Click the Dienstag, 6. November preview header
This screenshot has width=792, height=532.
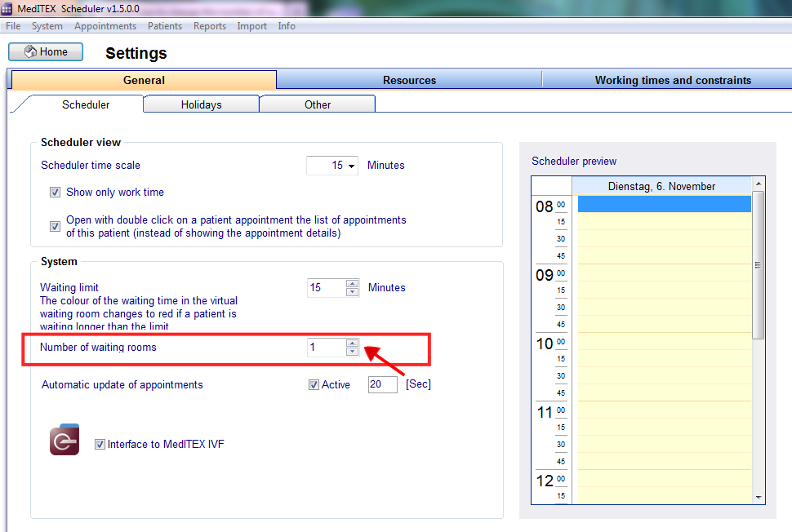pos(661,186)
